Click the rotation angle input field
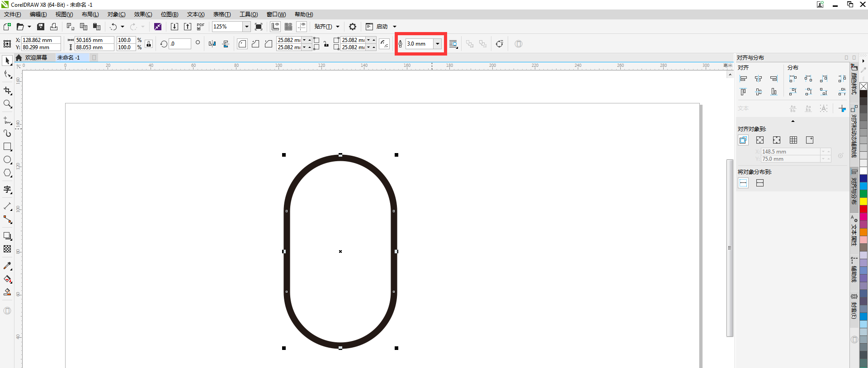The width and height of the screenshot is (868, 368). tap(180, 44)
